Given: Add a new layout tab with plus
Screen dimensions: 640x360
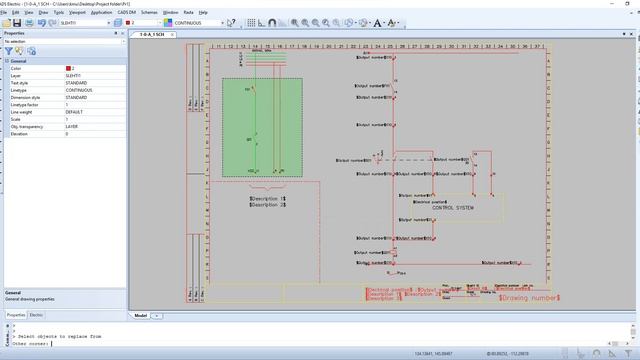Looking at the screenshot, I should (x=156, y=316).
